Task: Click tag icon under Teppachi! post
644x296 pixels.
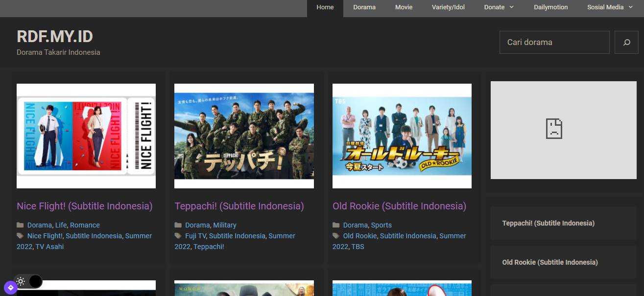Action: (178, 236)
